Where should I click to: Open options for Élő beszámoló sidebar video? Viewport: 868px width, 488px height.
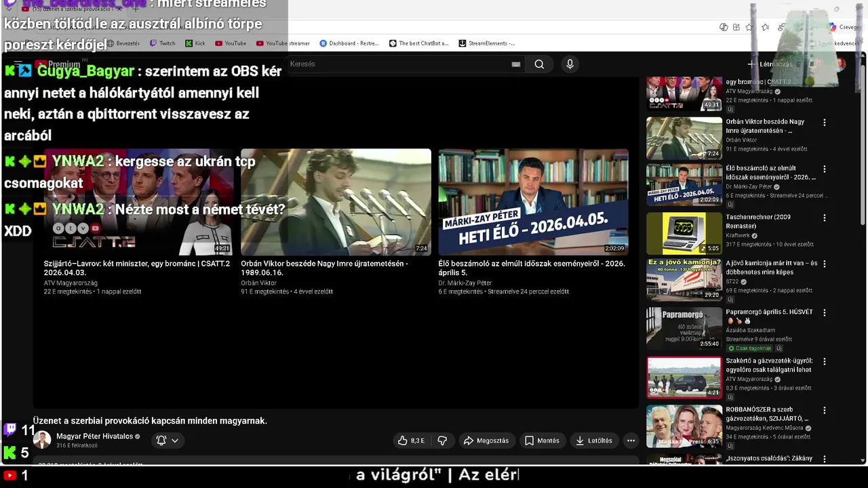click(x=825, y=169)
